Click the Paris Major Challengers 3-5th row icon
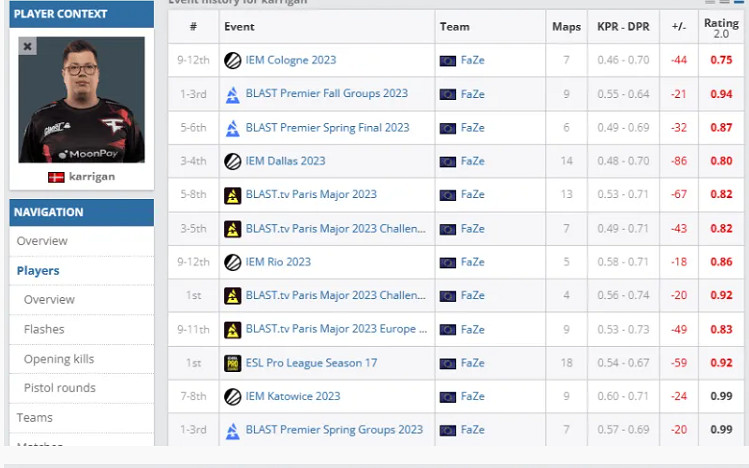The height and width of the screenshot is (468, 749). click(233, 229)
